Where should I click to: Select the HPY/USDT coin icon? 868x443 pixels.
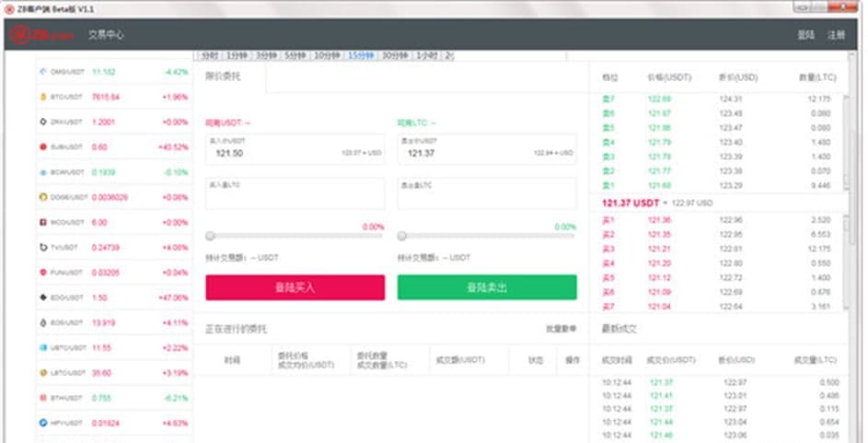tap(42, 423)
